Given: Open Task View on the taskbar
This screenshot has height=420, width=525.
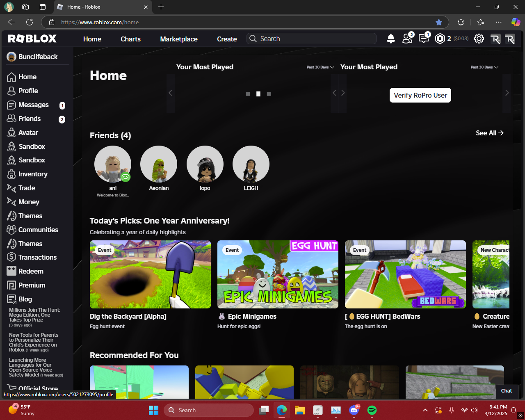Looking at the screenshot, I should [x=264, y=410].
